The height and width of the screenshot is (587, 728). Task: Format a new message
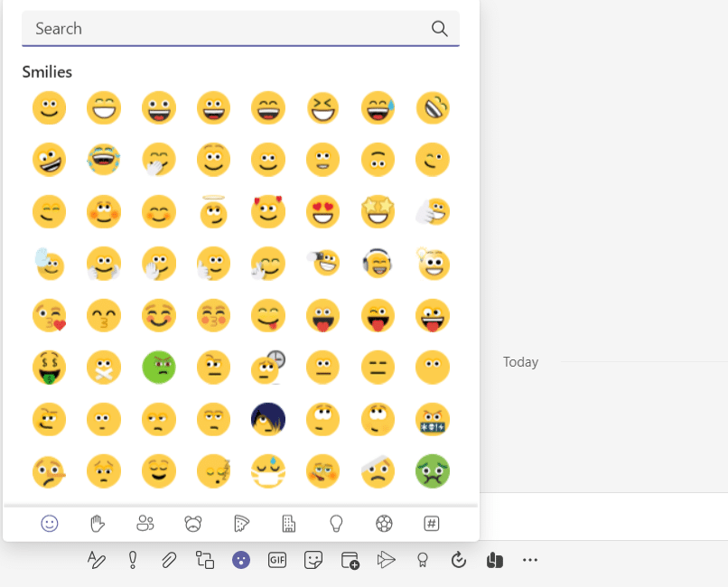97,560
